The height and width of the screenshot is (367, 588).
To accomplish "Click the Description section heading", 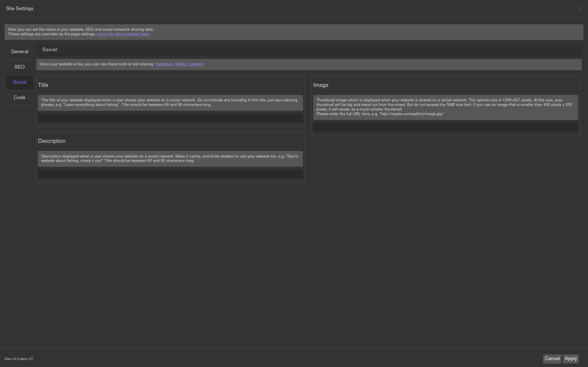I will 51,141.
